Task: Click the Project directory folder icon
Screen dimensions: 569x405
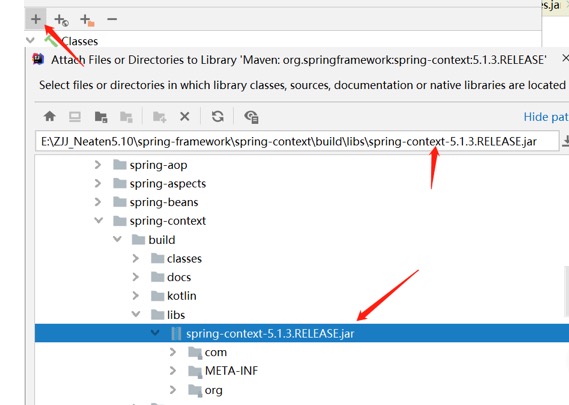Action: (101, 117)
